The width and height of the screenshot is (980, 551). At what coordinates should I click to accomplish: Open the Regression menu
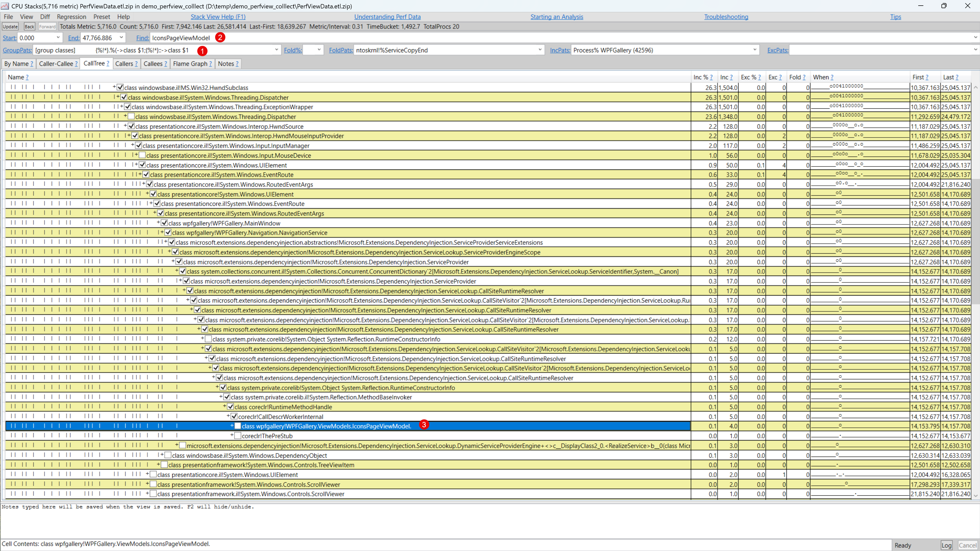tap(71, 17)
